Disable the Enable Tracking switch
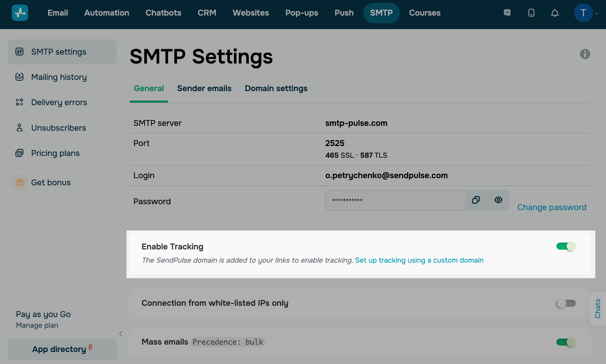Image resolution: width=606 pixels, height=364 pixels. tap(566, 246)
